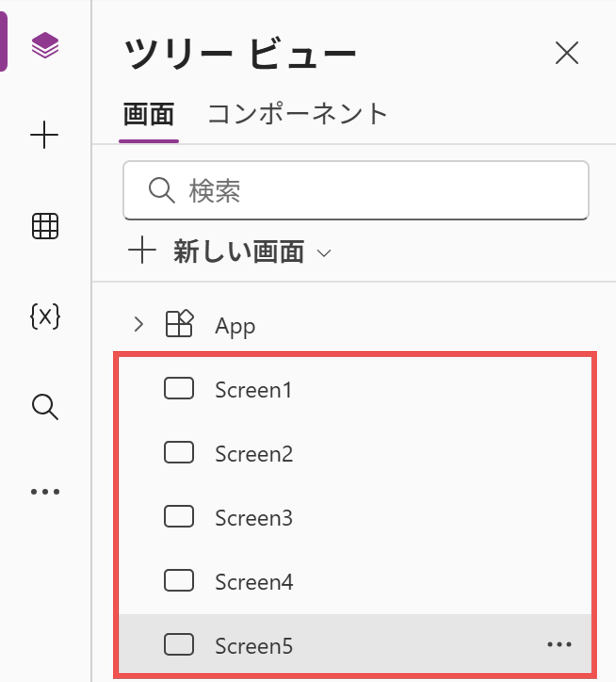Open Screen5 more options ellipsis
Image resolution: width=616 pixels, height=682 pixels.
[x=559, y=645]
